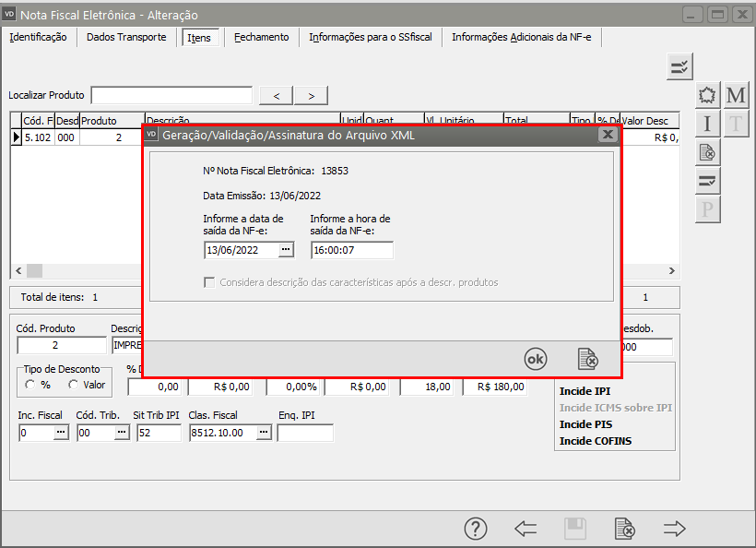Click the left arrow back icon at bottom

click(x=526, y=529)
